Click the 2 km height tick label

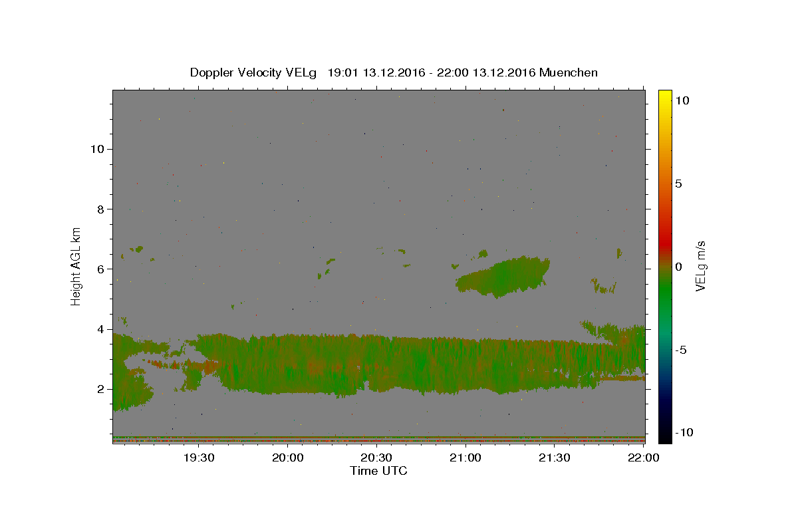(x=100, y=389)
